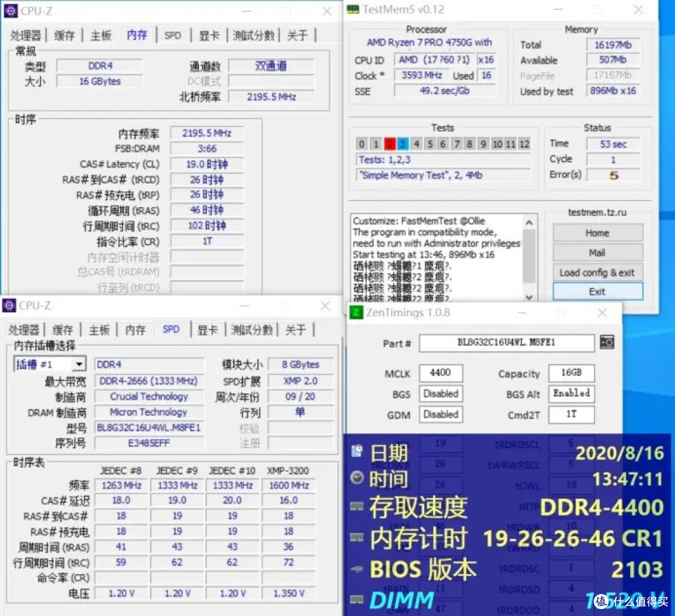Viewport: 675px width, 616px height.
Task: Switch to the SPD tab in the top CPU-Z window
Action: [x=173, y=36]
